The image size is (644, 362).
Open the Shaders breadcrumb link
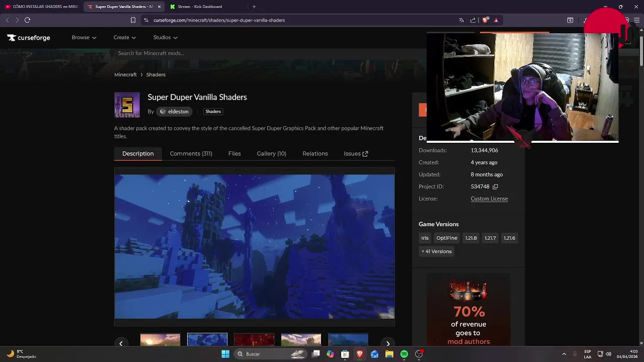[155, 74]
